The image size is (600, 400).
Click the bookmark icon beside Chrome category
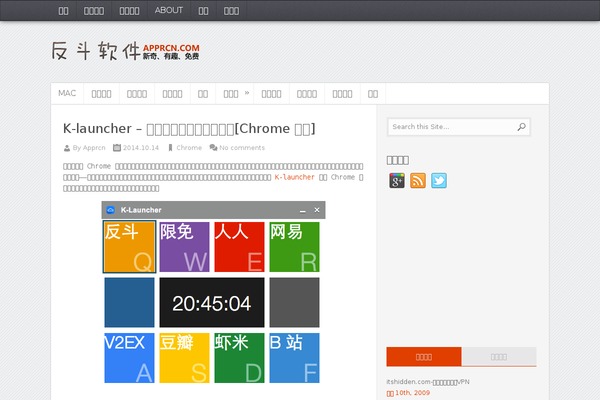click(170, 148)
